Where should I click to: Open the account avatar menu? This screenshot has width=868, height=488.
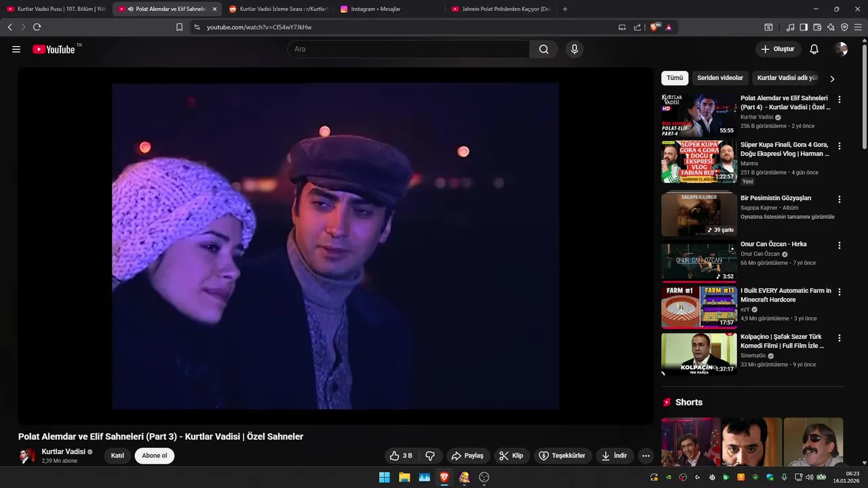pyautogui.click(x=841, y=49)
